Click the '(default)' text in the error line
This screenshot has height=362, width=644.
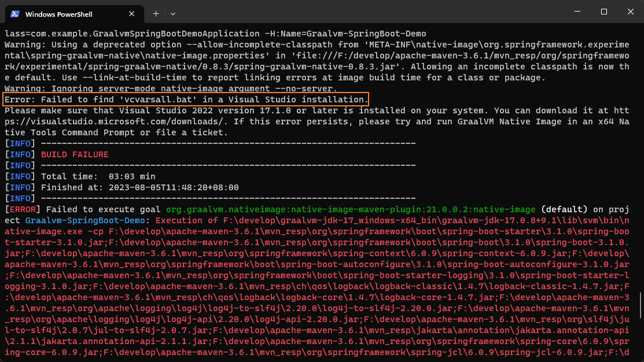564,209
